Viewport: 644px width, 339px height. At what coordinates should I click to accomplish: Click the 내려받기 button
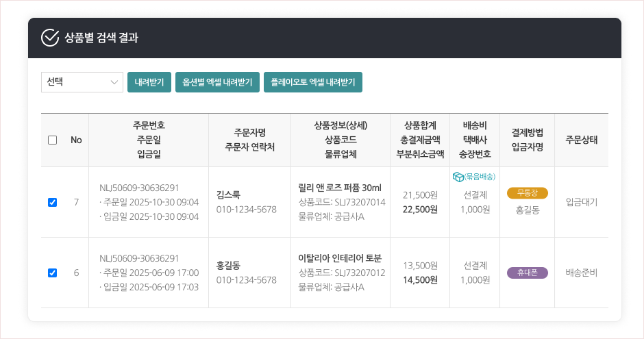149,82
